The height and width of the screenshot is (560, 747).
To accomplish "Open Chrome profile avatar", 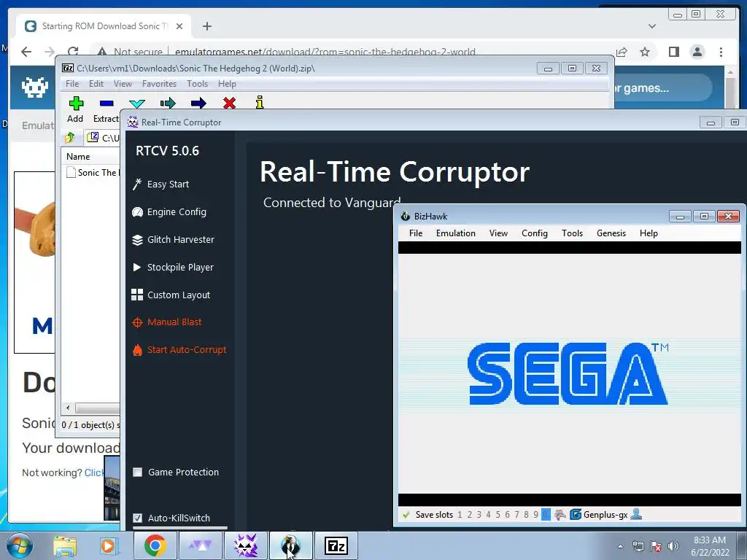I will click(x=697, y=52).
